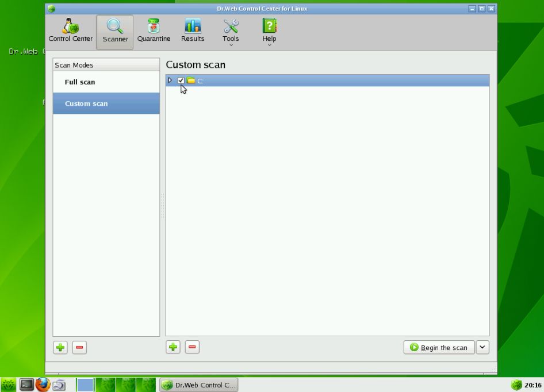This screenshot has height=392, width=544.
Task: Open the Begin the scan dropdown arrow
Action: coord(482,347)
